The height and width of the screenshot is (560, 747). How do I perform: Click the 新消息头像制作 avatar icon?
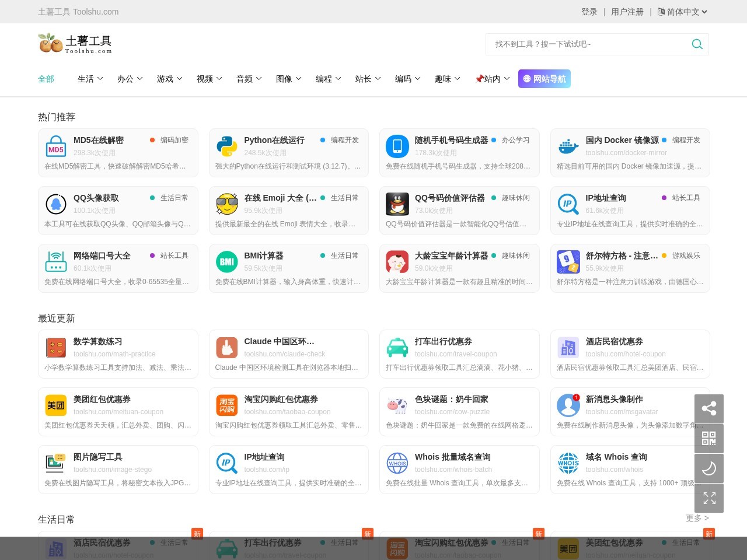[x=568, y=405]
